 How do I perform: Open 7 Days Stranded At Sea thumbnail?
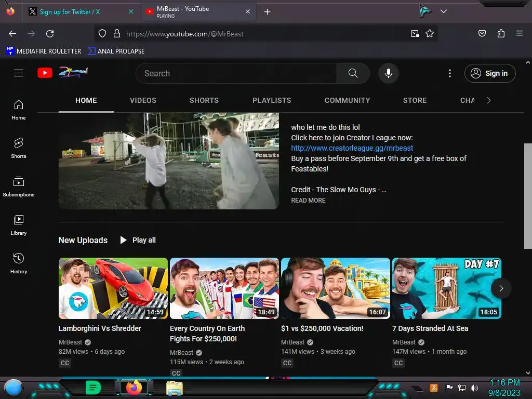(x=446, y=288)
